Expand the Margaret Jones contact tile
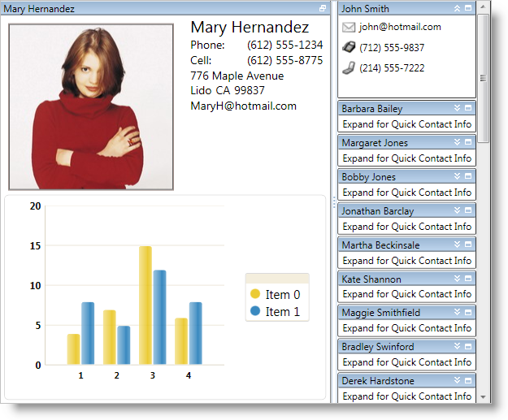 pos(457,142)
